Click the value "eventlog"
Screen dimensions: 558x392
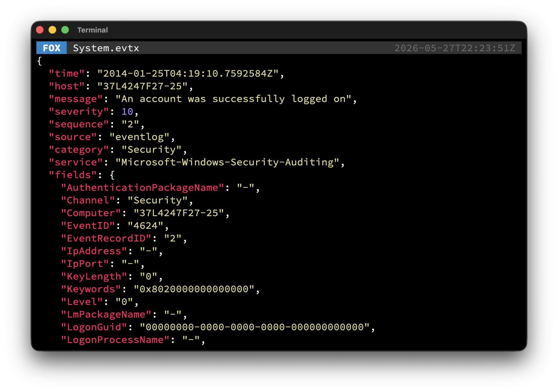coord(139,137)
